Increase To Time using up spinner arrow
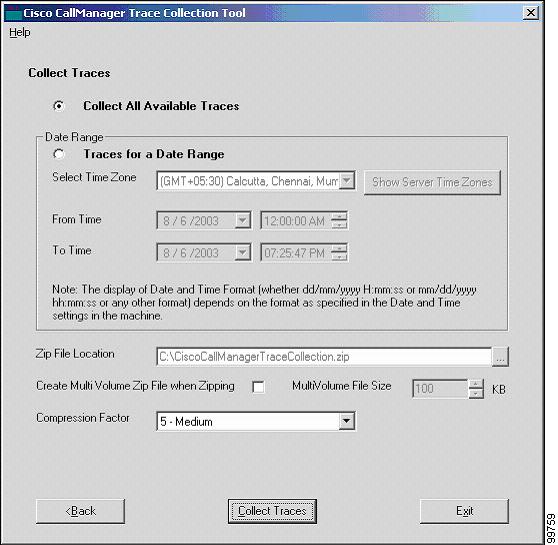Image resolution: width=558 pixels, height=545 pixels. coord(339,248)
